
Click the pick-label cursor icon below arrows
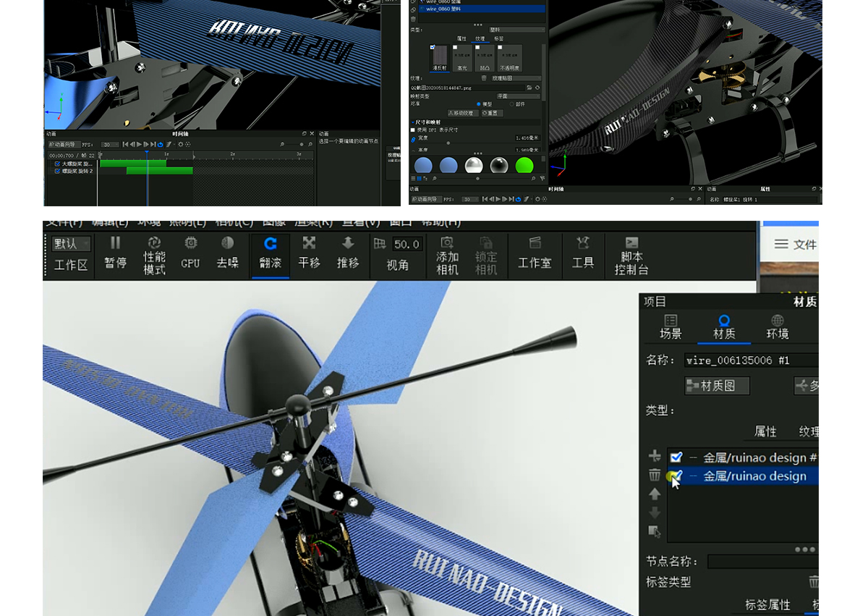tap(655, 531)
